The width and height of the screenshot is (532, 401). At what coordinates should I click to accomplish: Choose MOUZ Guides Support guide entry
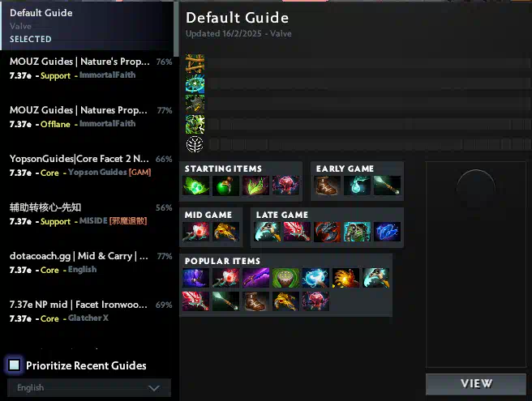(x=89, y=68)
